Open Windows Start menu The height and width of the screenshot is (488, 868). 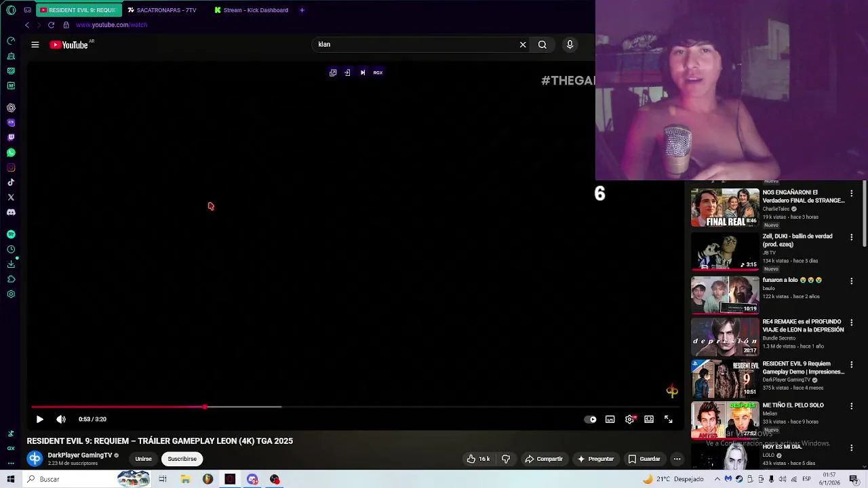click(10, 479)
